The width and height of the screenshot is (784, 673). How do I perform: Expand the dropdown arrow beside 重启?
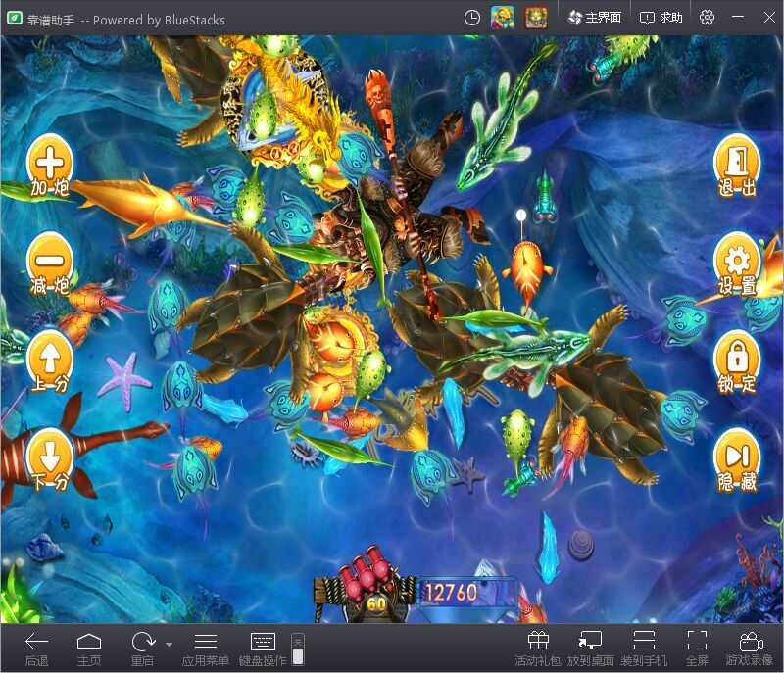pyautogui.click(x=169, y=645)
